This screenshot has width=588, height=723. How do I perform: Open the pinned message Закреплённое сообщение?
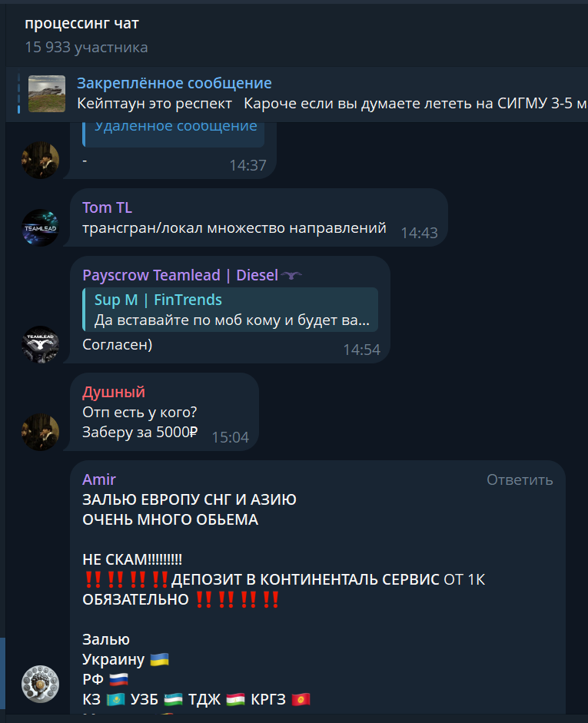(x=297, y=94)
